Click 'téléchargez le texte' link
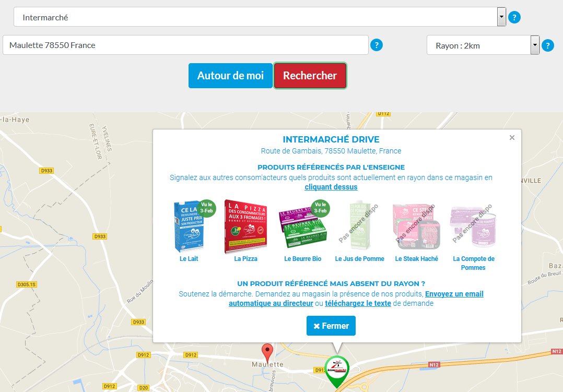 pos(358,303)
